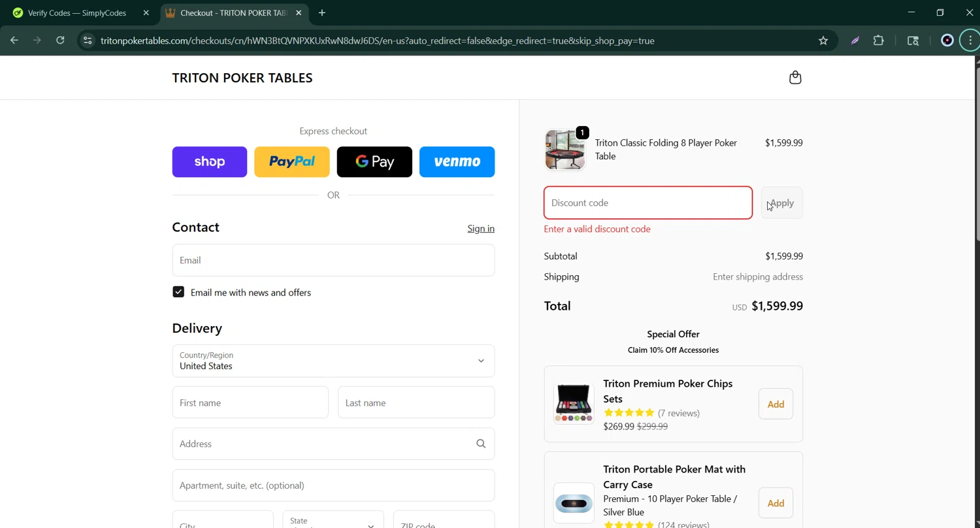Pay with Shop Pay button
980x528 pixels.
(210, 162)
